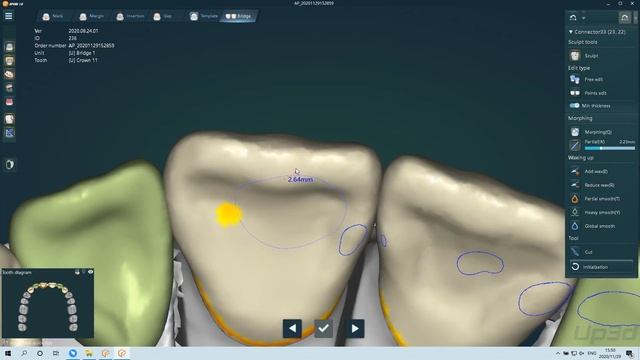Go to previous step with left arrow
The image size is (640, 360).
[x=292, y=328]
